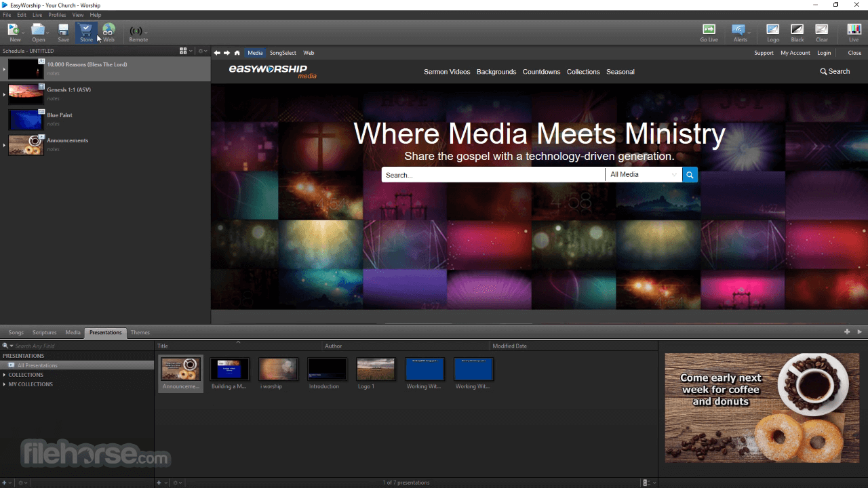868x488 pixels.
Task: Click the browser home icon
Action: click(237, 53)
